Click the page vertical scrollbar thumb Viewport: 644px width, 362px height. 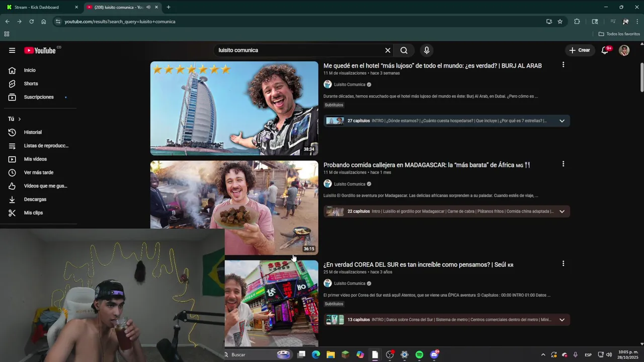click(641, 78)
